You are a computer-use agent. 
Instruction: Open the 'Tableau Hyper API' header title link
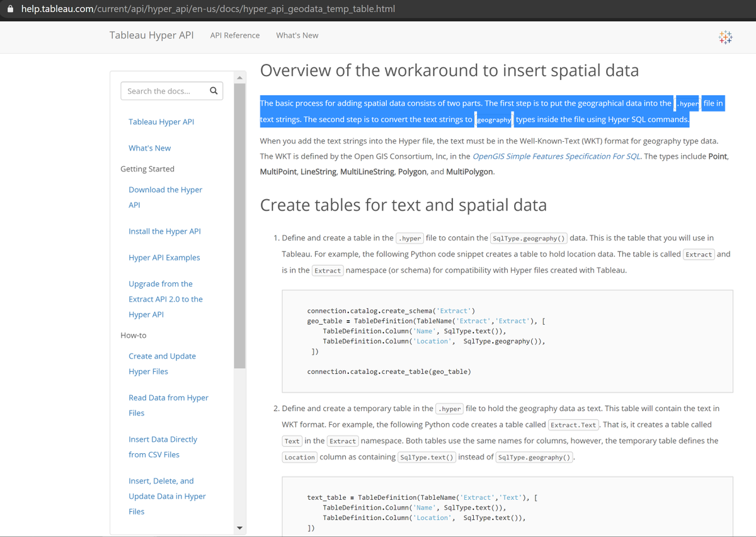pos(152,35)
